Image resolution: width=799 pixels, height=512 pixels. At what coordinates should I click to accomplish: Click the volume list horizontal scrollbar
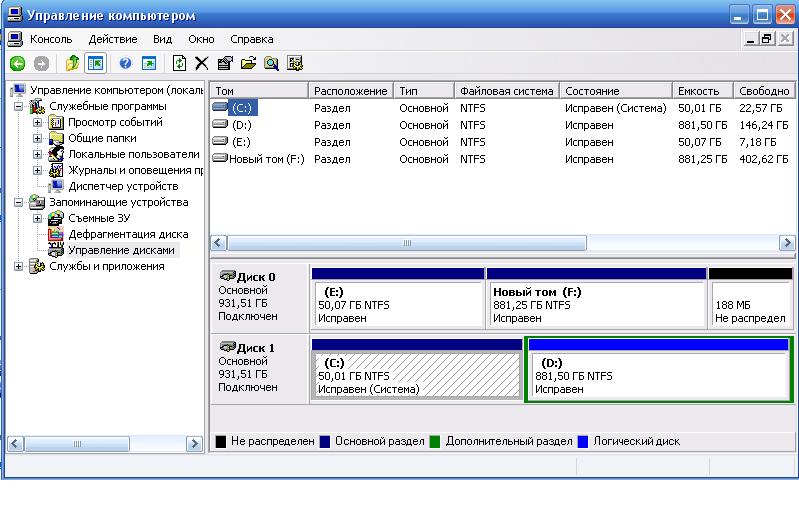click(x=407, y=243)
